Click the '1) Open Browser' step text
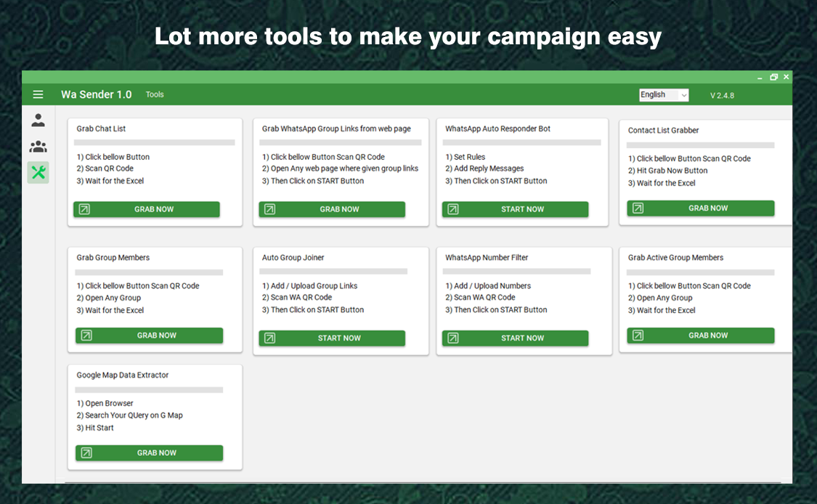817x504 pixels. (105, 403)
